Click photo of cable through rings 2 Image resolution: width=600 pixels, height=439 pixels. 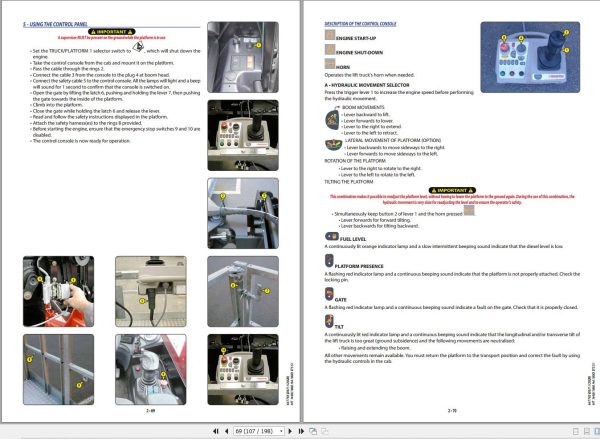click(243, 213)
